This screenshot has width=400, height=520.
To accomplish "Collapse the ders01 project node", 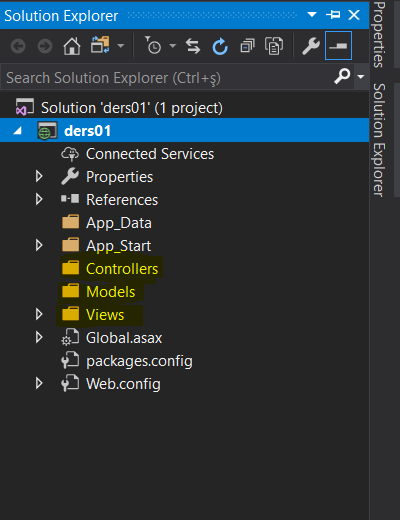I will tap(17, 131).
